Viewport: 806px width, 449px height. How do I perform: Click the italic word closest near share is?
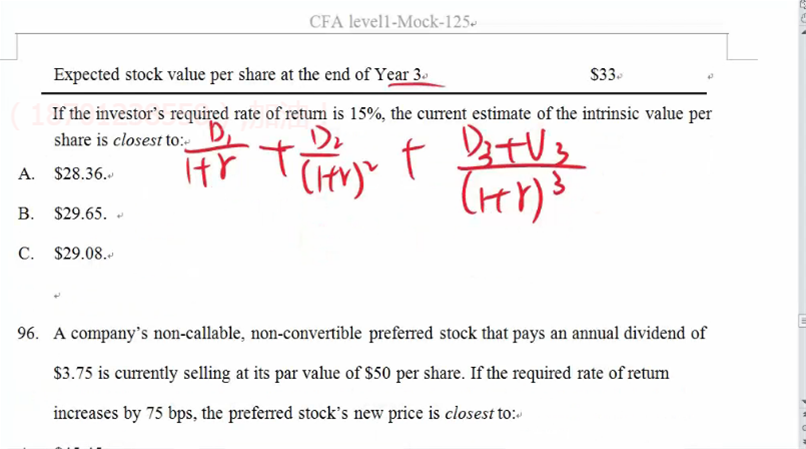[137, 140]
